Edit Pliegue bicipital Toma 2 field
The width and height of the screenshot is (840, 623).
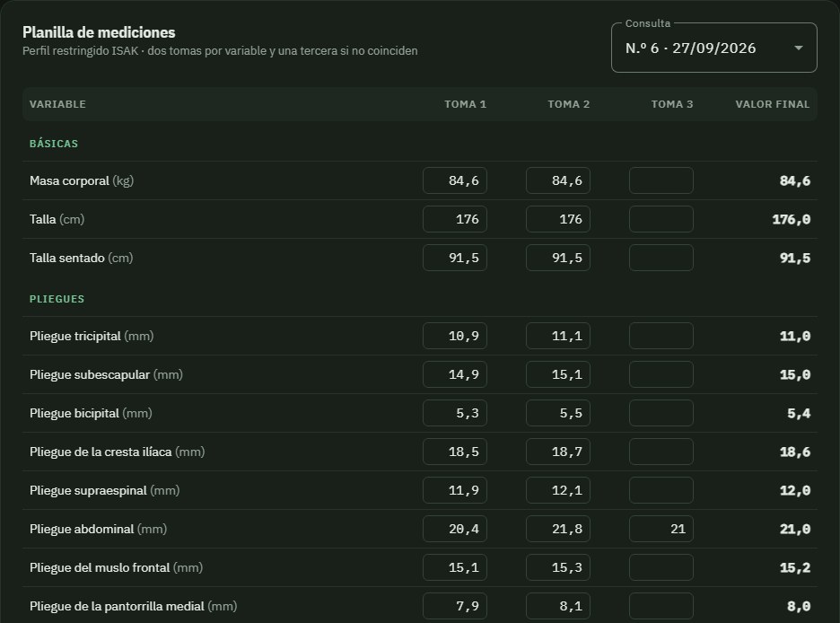(x=558, y=413)
